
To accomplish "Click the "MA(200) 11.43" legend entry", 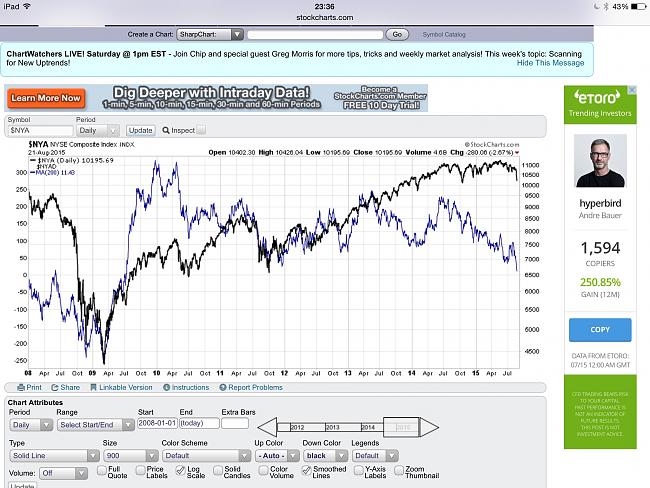I will coord(52,172).
